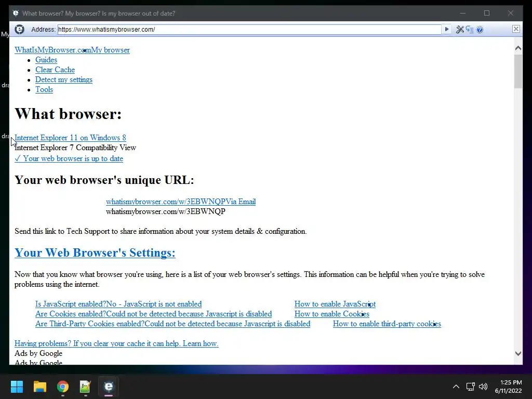
Task: Open How to enable third-party cookies link
Action: (387, 324)
